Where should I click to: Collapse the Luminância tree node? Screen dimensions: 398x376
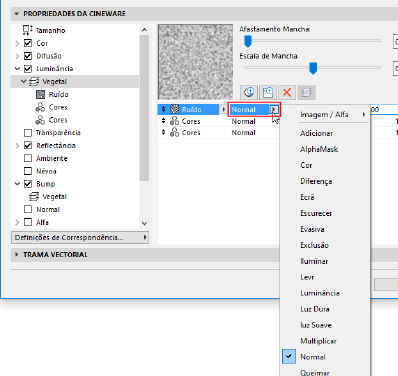point(17,69)
